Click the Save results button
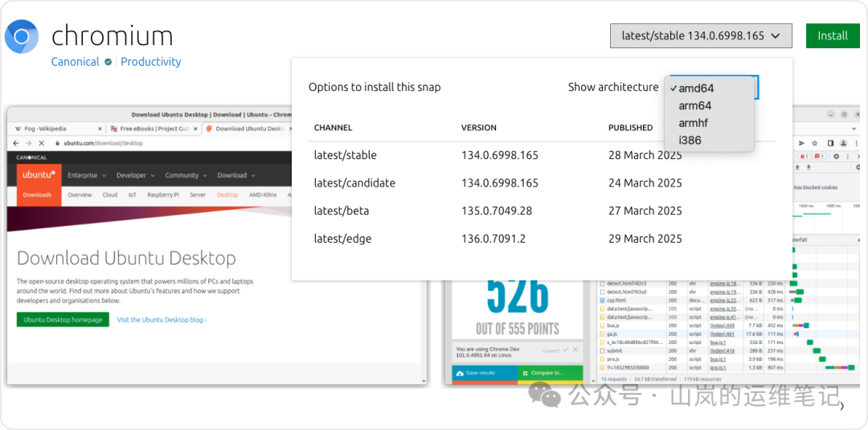Viewport: 868px width, 430px height. (485, 373)
